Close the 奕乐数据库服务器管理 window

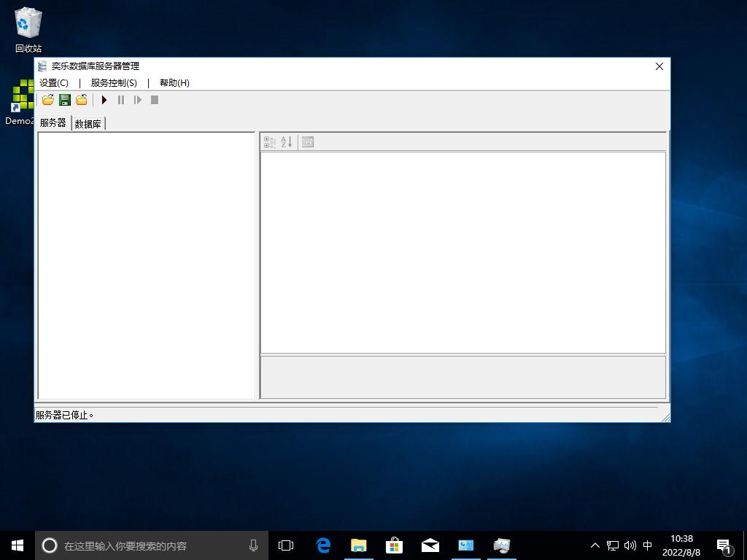[659, 66]
